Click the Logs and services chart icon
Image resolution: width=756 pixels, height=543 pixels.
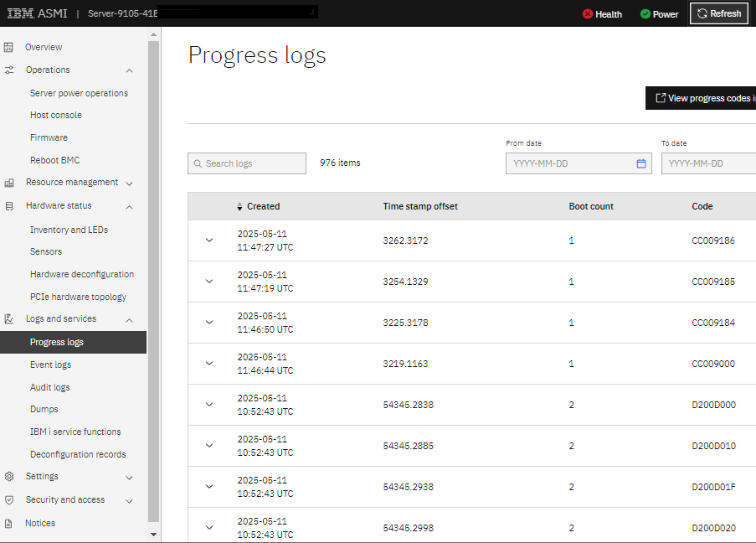(x=8, y=319)
